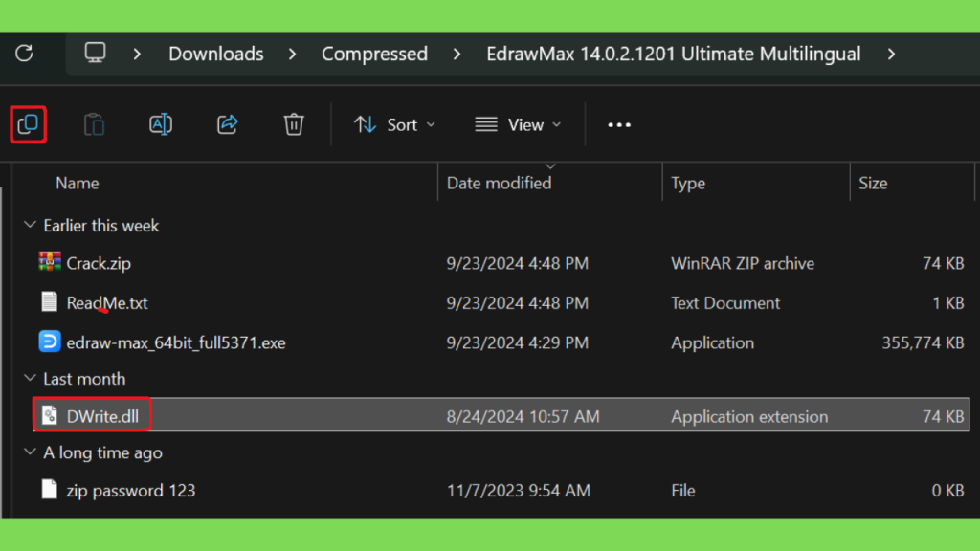The height and width of the screenshot is (551, 980).
Task: Sort by Type column header
Action: click(x=688, y=183)
